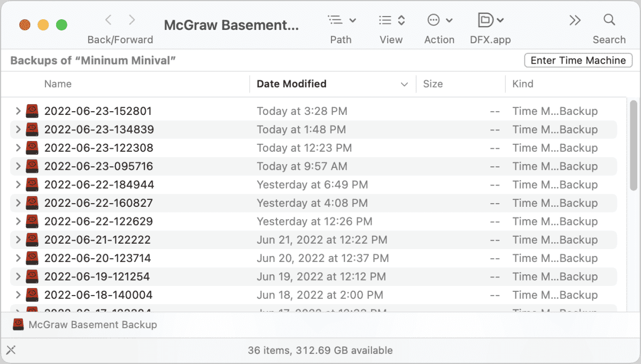Sort by the Name column header

pos(58,84)
